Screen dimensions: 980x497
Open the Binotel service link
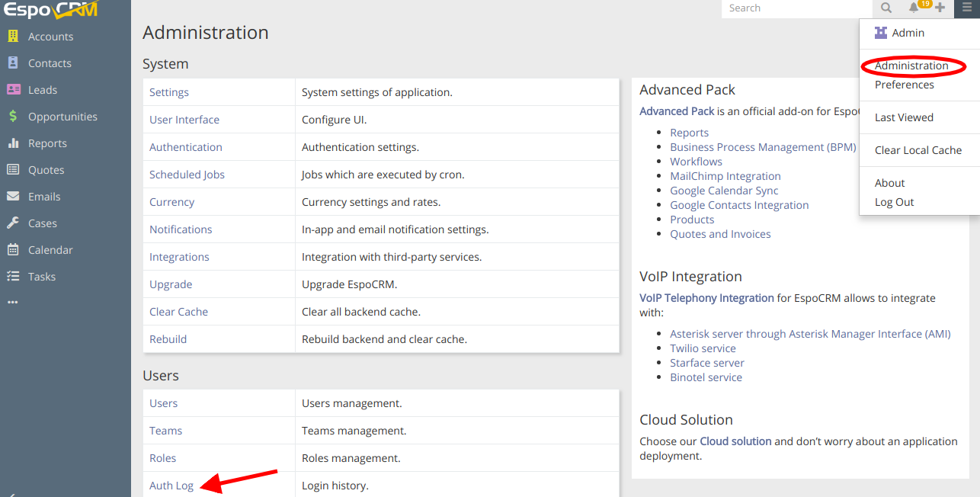[x=706, y=377]
